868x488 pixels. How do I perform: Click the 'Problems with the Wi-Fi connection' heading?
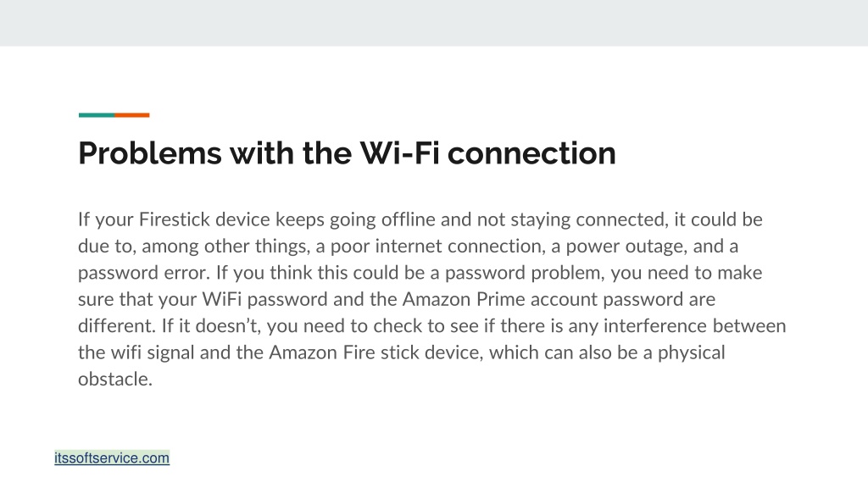tap(347, 153)
